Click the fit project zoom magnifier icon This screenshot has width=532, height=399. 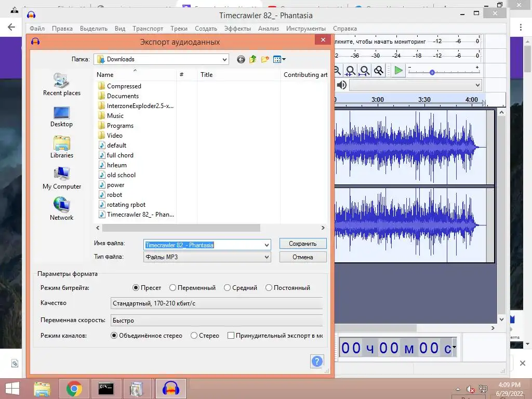coord(364,71)
